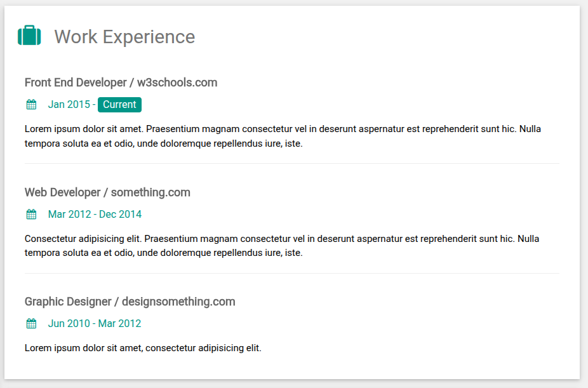Click the paragraph under Front End Developer

[283, 137]
